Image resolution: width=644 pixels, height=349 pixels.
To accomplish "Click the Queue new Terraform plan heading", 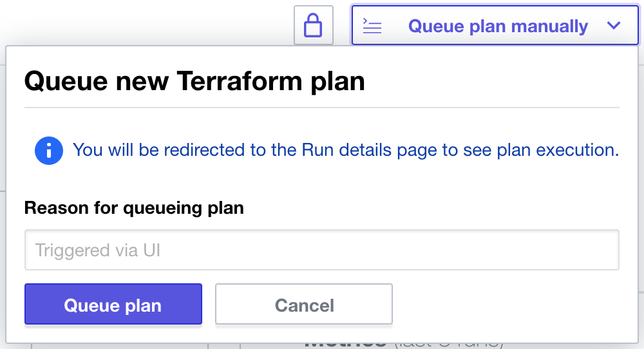I will tap(194, 81).
